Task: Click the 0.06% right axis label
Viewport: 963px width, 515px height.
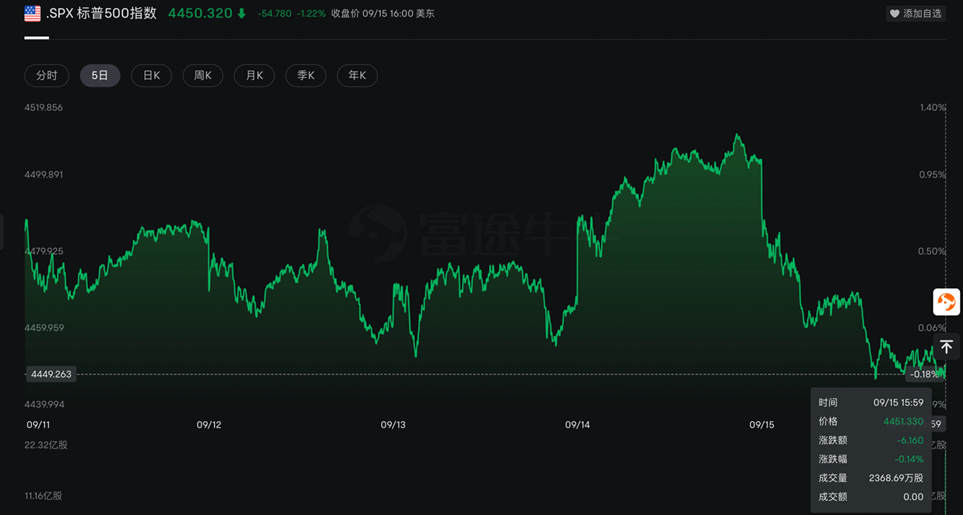Action: [x=932, y=328]
